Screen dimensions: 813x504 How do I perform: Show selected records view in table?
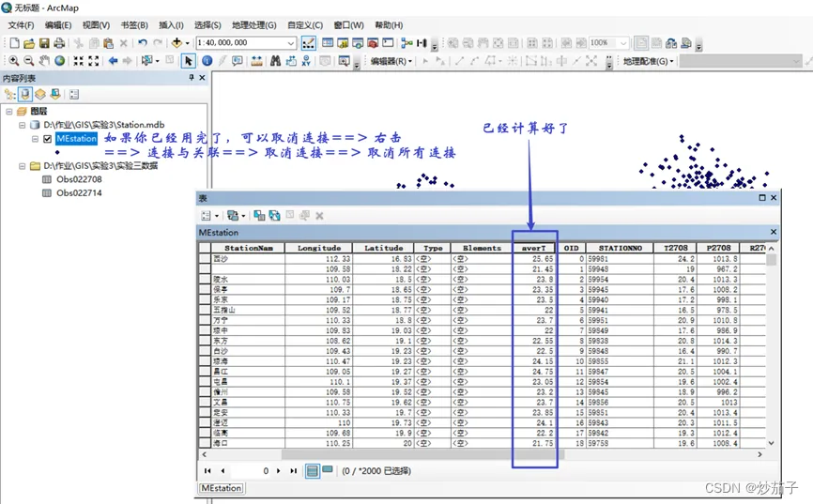(328, 470)
